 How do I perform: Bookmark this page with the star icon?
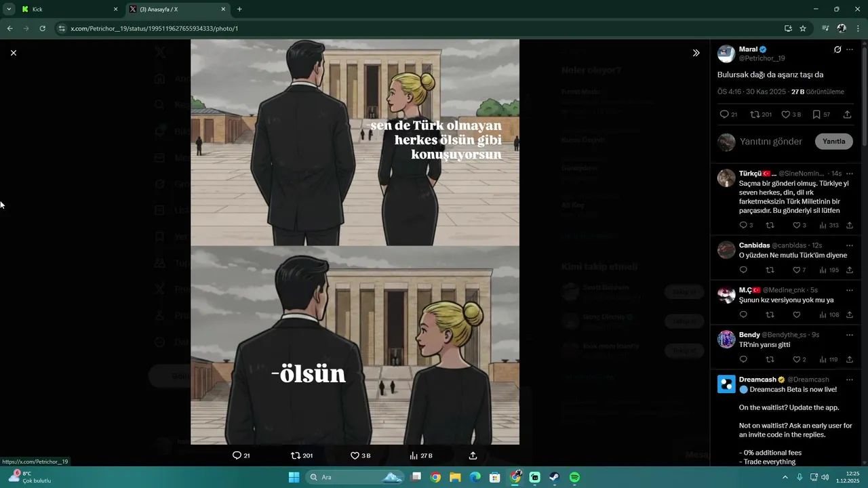tap(803, 28)
